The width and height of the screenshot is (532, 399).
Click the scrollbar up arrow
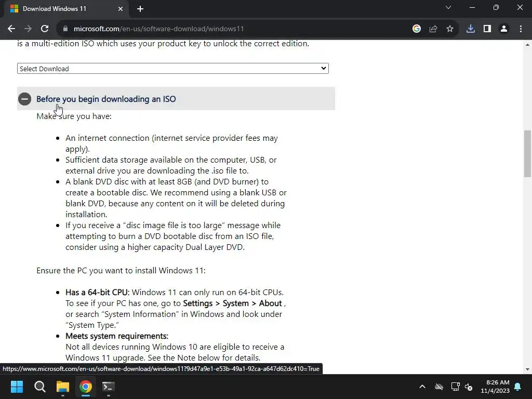tap(528, 45)
